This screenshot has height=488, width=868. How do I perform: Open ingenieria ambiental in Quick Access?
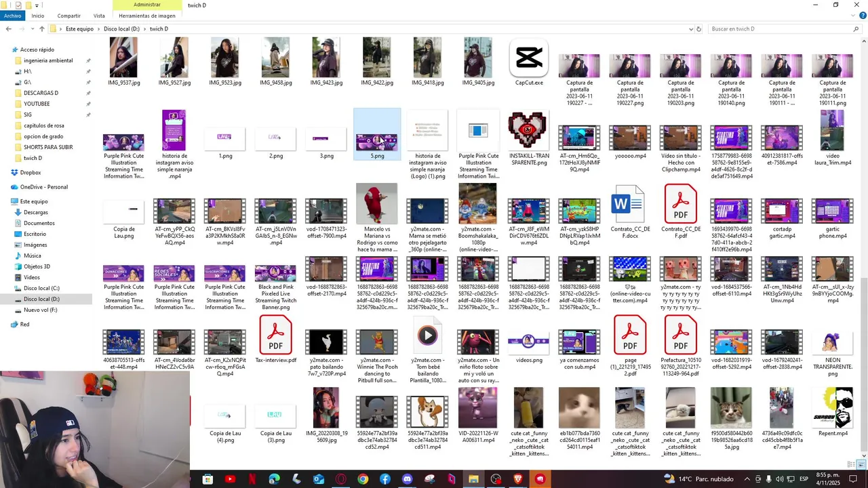48,60
